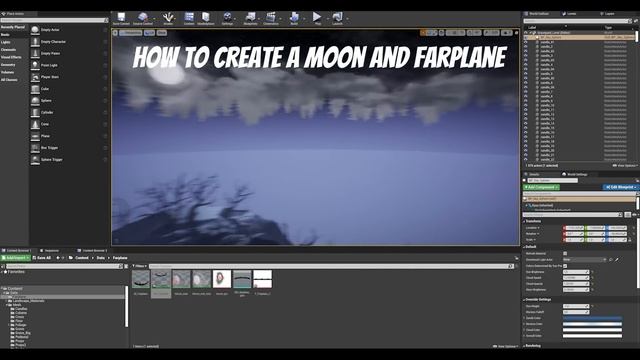Open the Blueprints toolbar icon
Screen dimensions: 640x360
tap(250, 17)
